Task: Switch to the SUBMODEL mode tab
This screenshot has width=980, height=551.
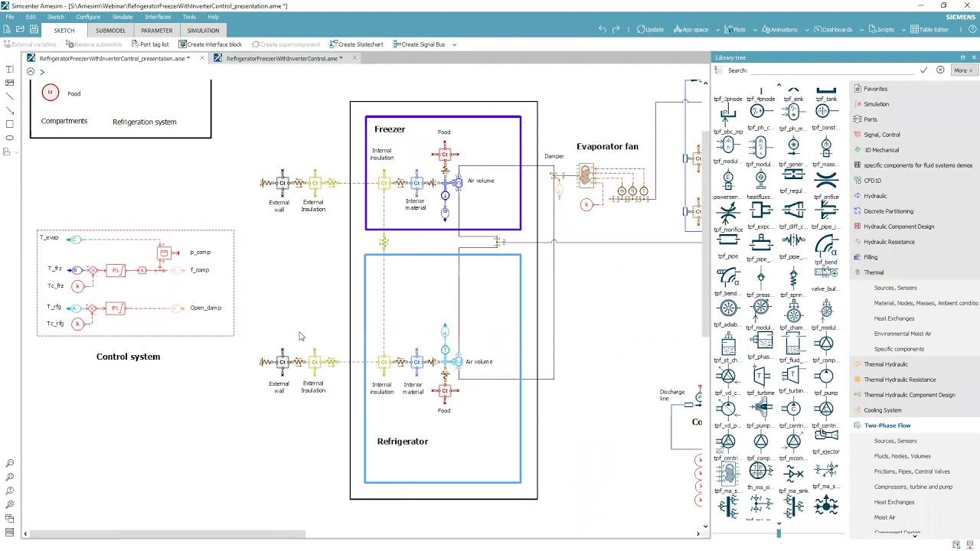Action: (x=110, y=31)
